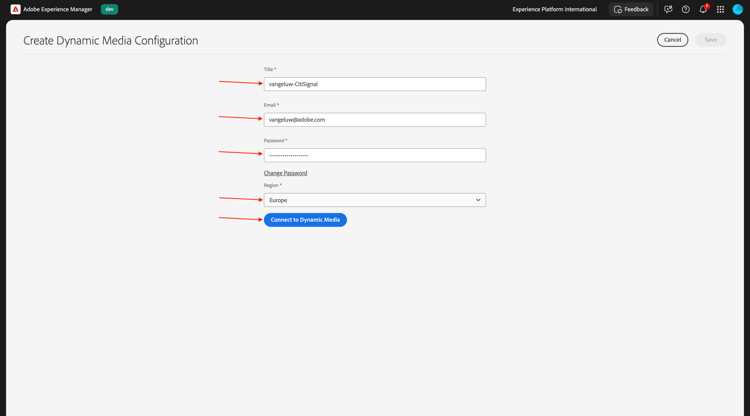The width and height of the screenshot is (750, 416).
Task: Open the apps grid switcher icon
Action: (x=720, y=9)
